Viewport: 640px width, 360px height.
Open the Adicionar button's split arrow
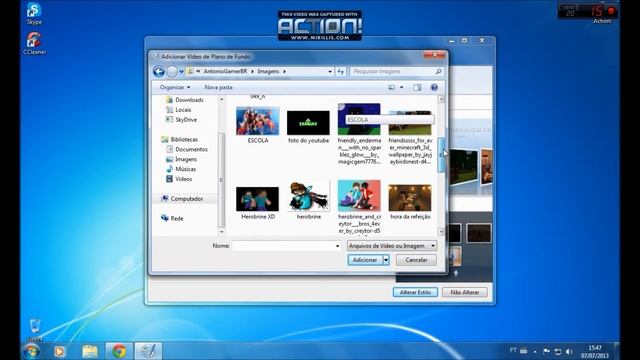[386, 260]
